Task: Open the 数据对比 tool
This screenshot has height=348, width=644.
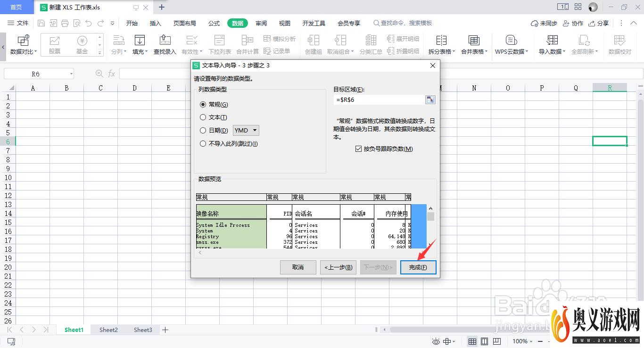Action: tap(24, 45)
